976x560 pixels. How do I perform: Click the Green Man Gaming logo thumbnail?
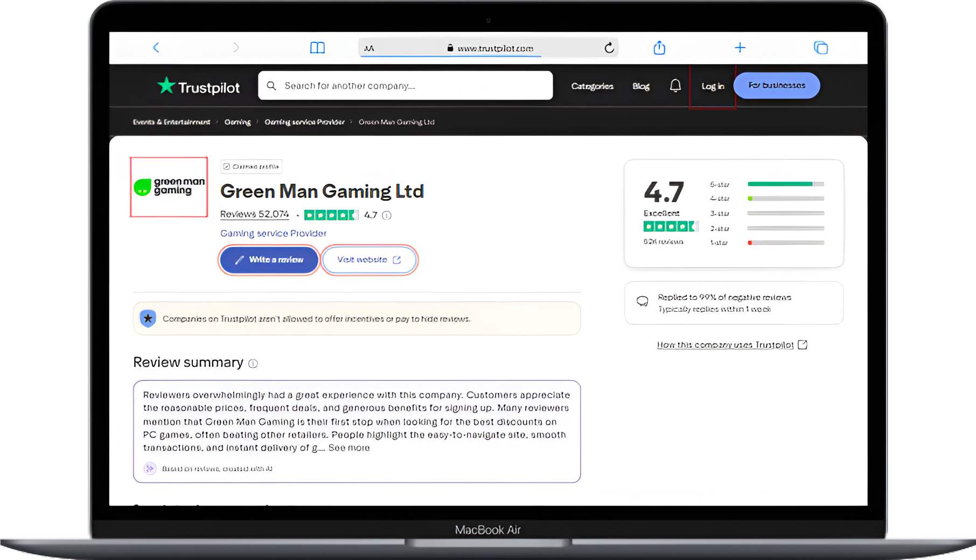pyautogui.click(x=169, y=187)
